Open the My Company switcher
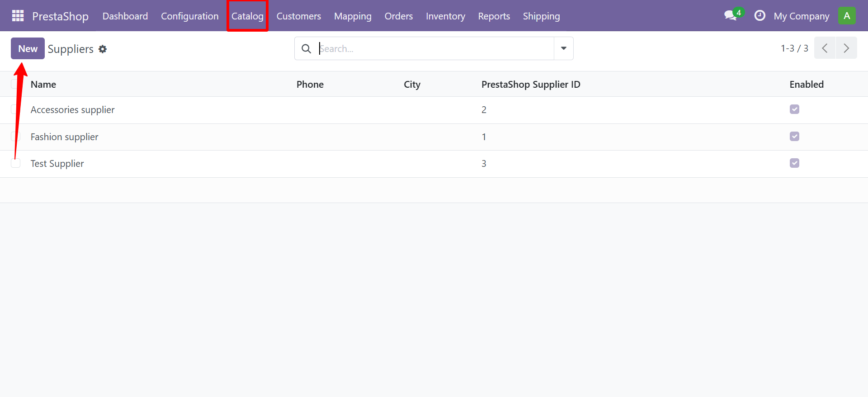 tap(801, 16)
